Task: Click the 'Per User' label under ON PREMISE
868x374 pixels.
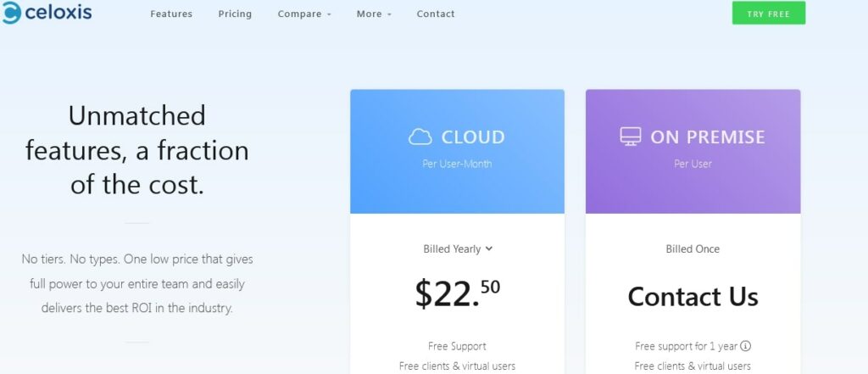Action: 693,164
